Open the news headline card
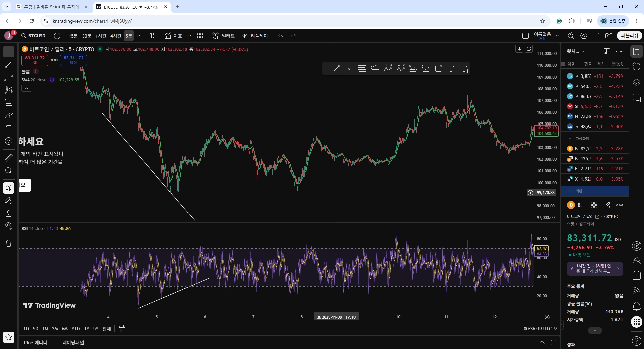 click(595, 269)
